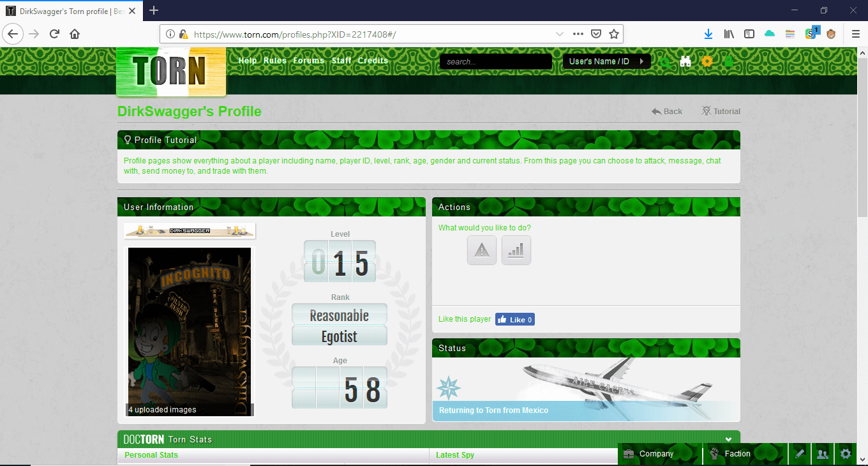
Task: Click the 'Egotist' rank label
Action: click(x=340, y=336)
